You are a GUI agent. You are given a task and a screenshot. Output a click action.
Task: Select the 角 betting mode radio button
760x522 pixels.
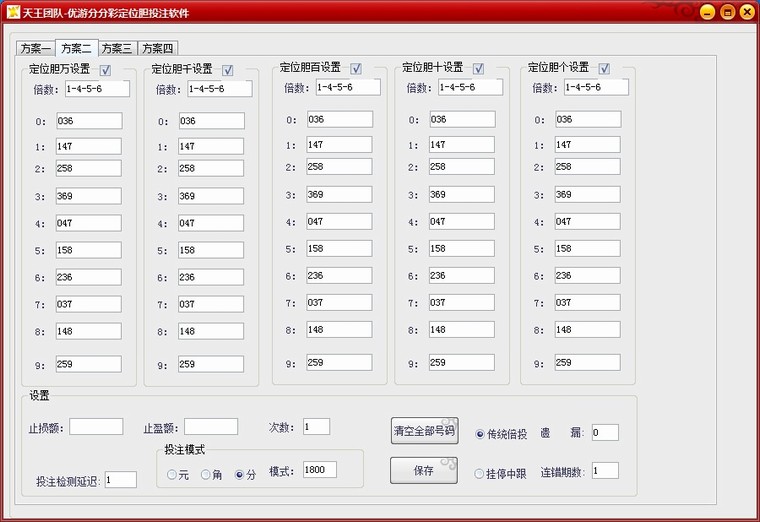[x=206, y=474]
